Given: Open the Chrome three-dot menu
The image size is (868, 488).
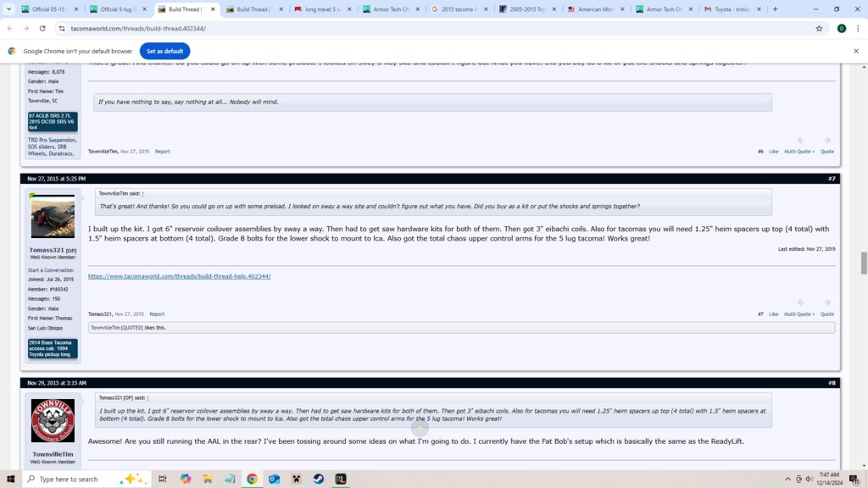Looking at the screenshot, I should [858, 28].
